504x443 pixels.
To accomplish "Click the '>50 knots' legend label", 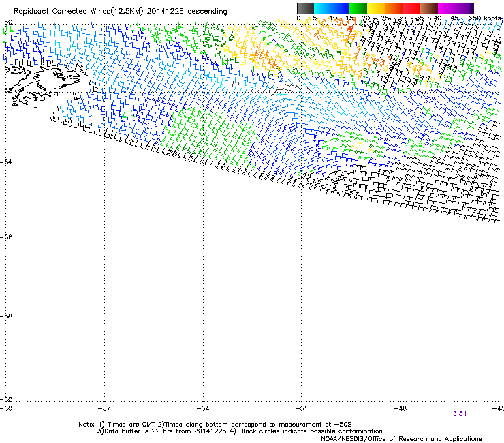I will point(485,18).
